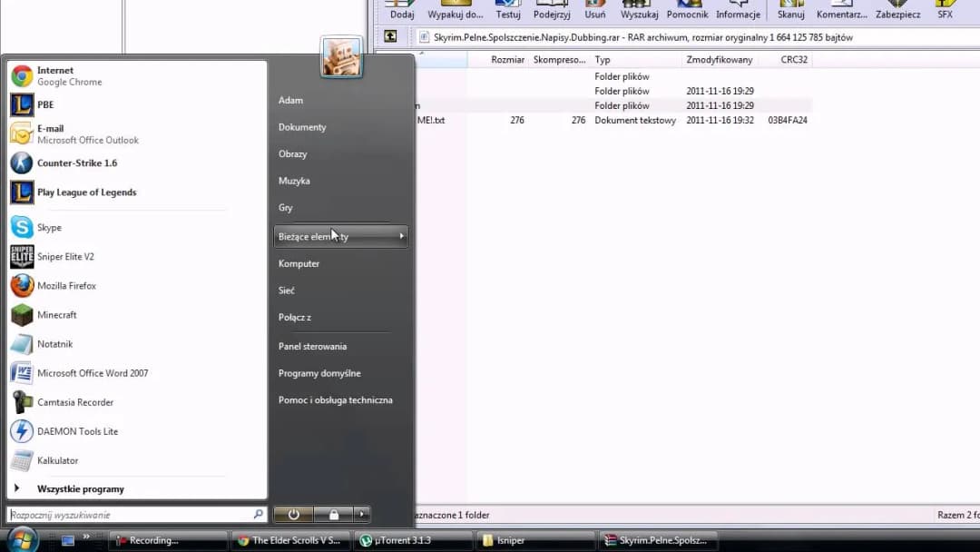980x552 pixels.
Task: Open DAEMON Tools Lite
Action: click(x=77, y=431)
